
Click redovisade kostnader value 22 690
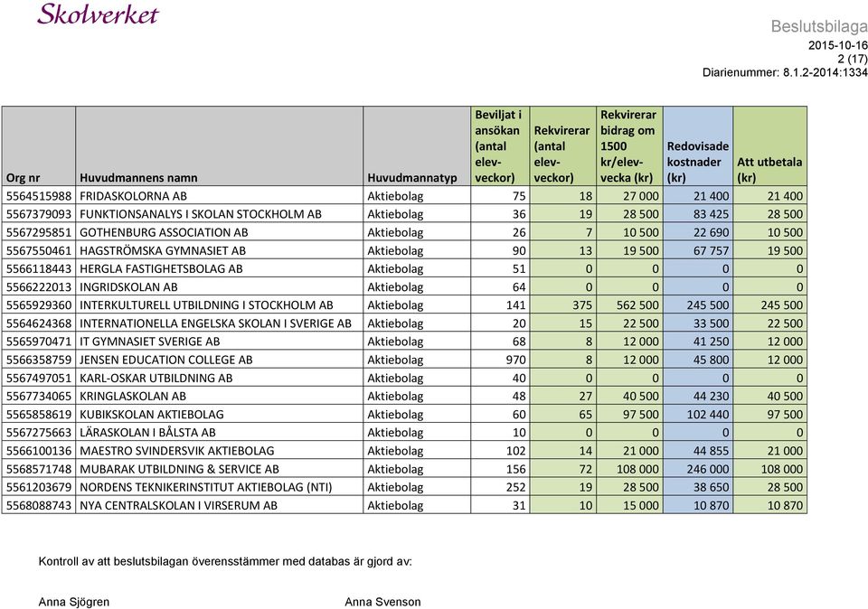click(x=711, y=232)
